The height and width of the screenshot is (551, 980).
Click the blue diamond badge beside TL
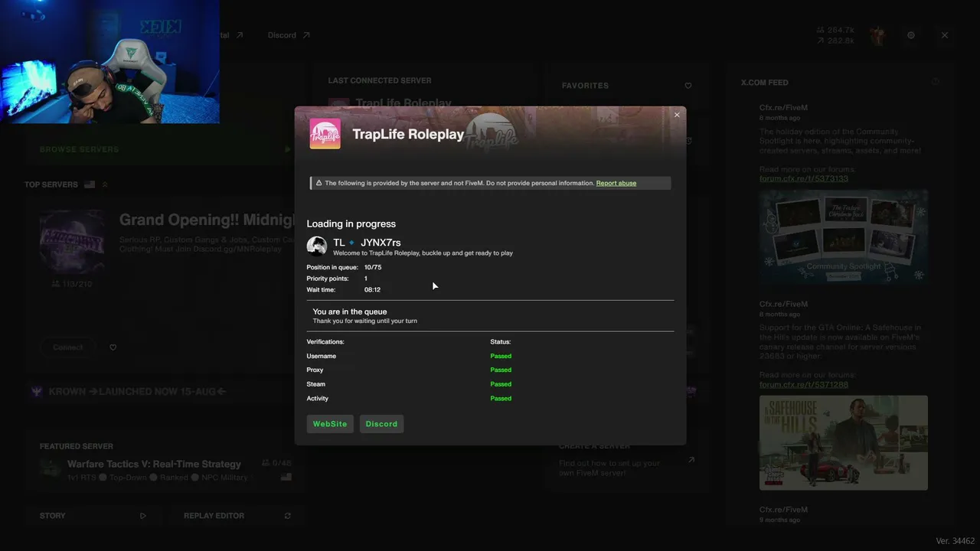pyautogui.click(x=352, y=243)
